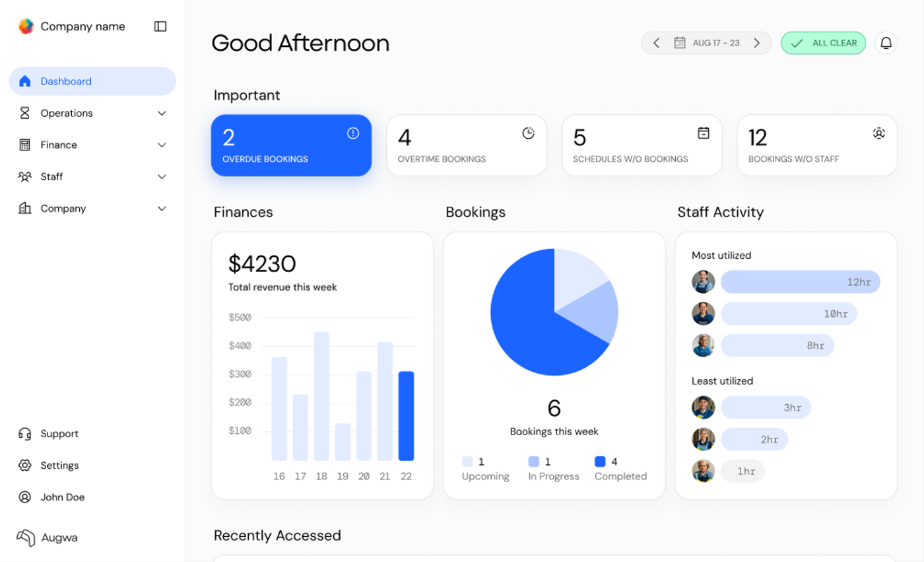This screenshot has width=924, height=562.
Task: Open Support page
Action: (59, 434)
